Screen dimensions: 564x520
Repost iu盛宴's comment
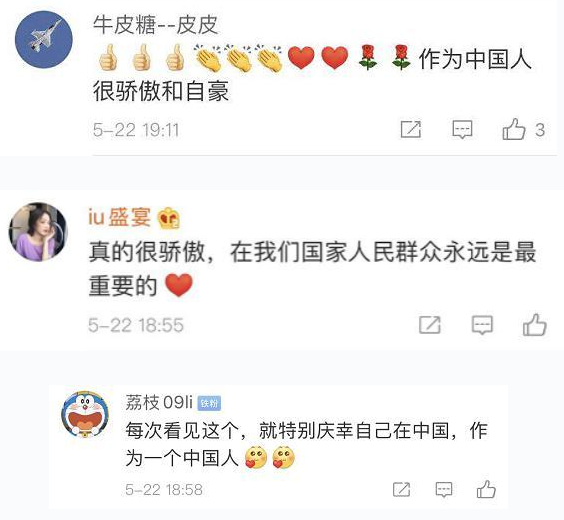pos(430,325)
